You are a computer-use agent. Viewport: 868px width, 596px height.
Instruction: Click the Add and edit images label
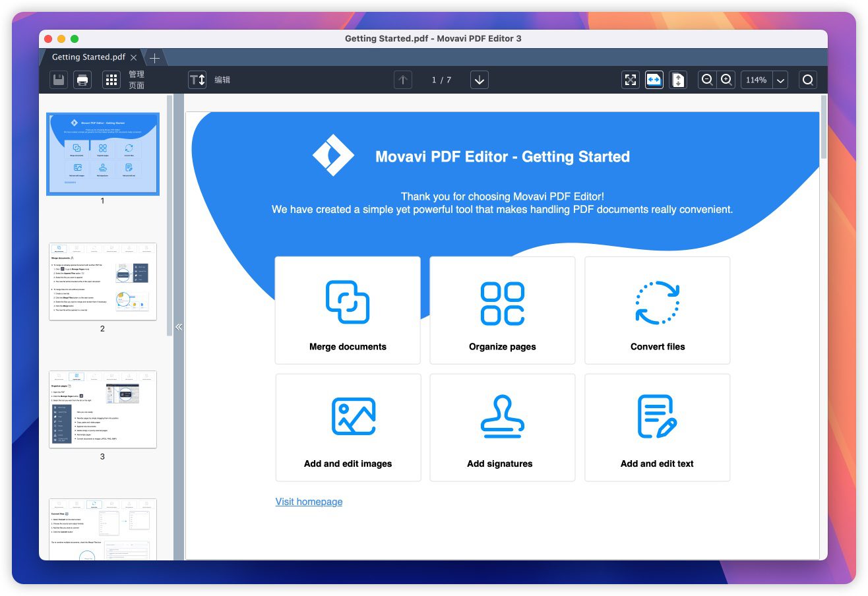[x=348, y=464]
